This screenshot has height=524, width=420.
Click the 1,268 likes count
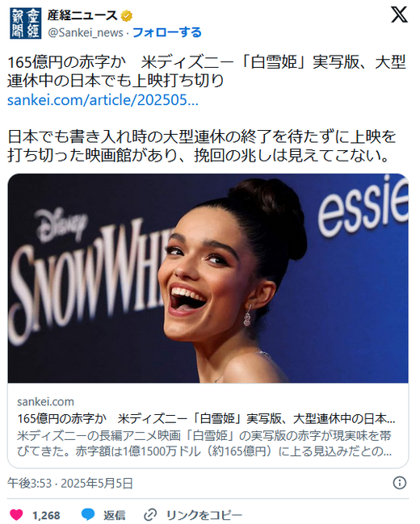pos(46,515)
